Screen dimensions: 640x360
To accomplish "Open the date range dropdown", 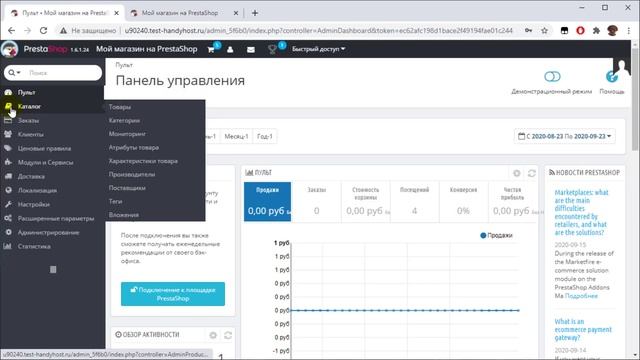I will point(564,136).
